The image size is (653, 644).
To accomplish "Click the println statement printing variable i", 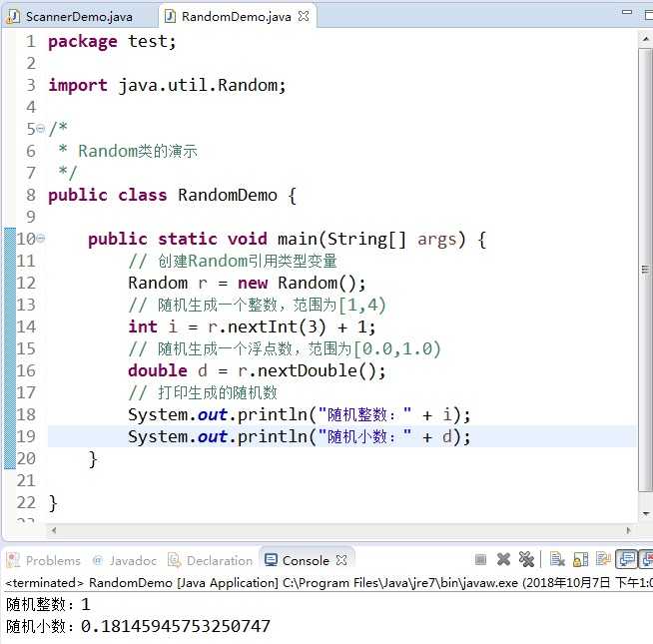I will 299,415.
